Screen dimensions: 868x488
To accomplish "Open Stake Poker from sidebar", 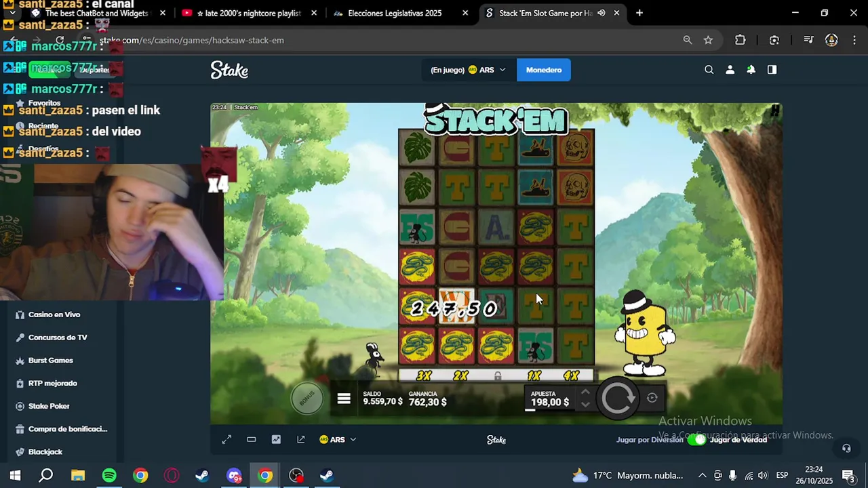I will coord(49,406).
